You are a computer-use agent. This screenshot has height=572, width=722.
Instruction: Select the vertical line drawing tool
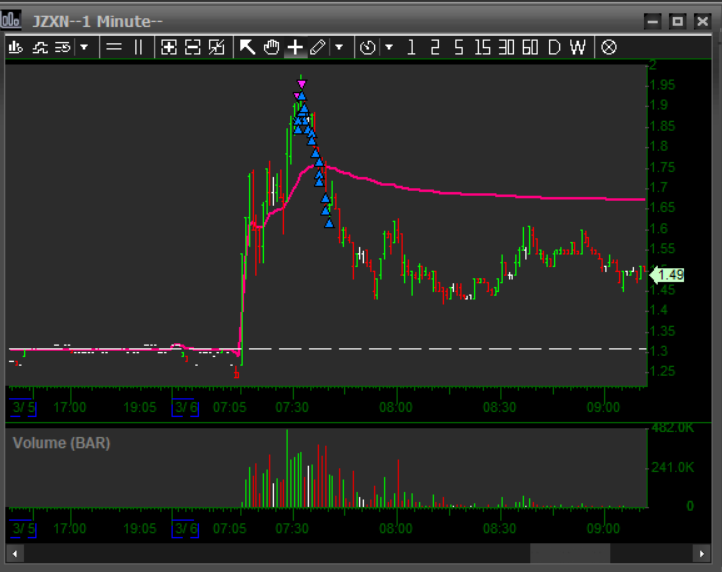(x=138, y=47)
